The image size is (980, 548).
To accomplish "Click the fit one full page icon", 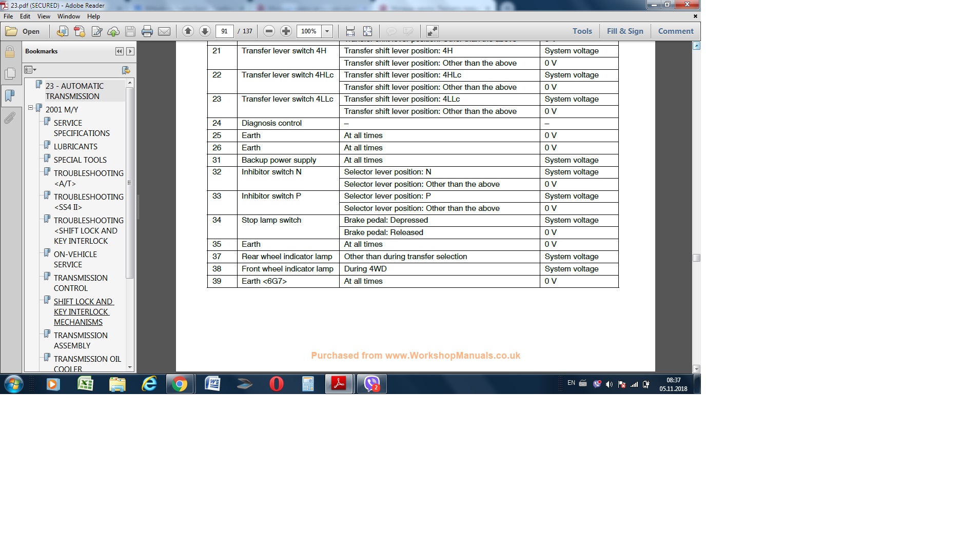I will (x=367, y=31).
